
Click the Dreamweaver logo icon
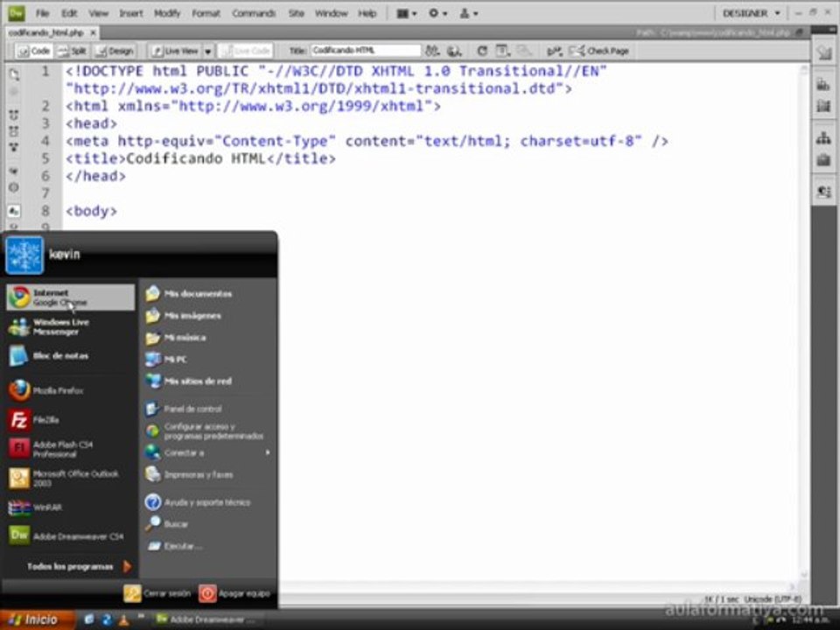16,13
